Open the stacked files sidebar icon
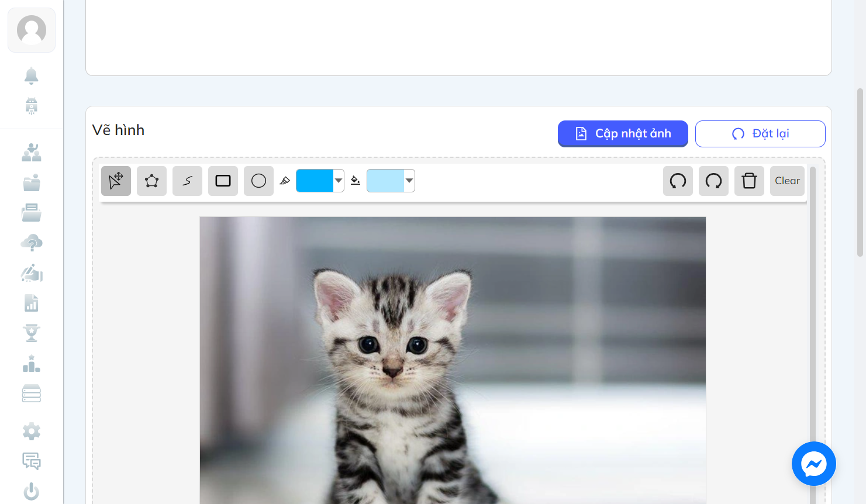866x504 pixels. [32, 212]
